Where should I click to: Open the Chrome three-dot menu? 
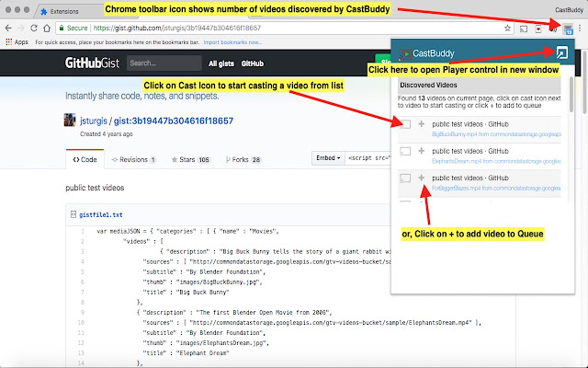pos(580,29)
